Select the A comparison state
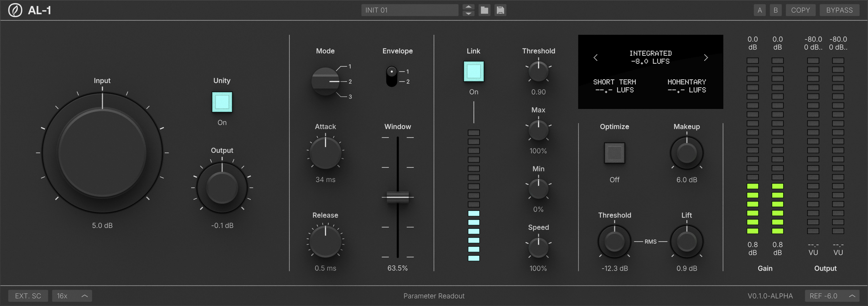Image resolution: width=868 pixels, height=306 pixels. [759, 10]
